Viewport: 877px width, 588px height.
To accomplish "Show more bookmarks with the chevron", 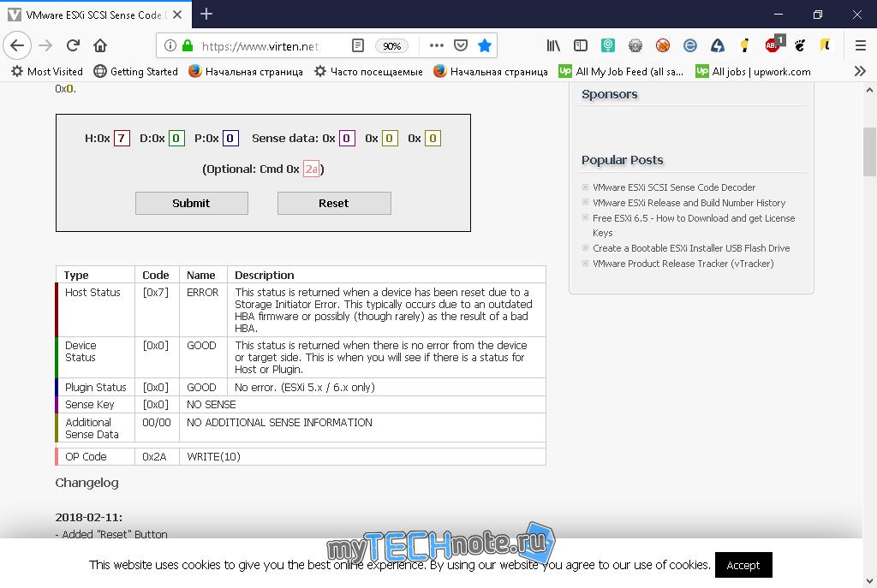I will pyautogui.click(x=860, y=71).
